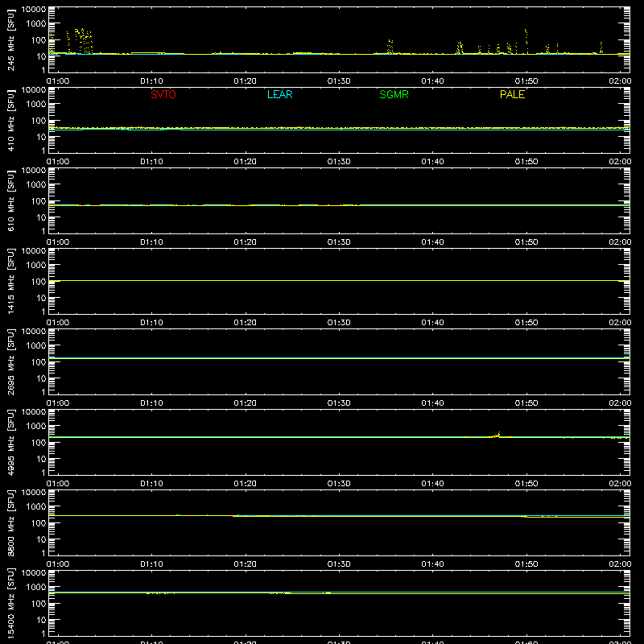Screen dimensions: 644x644
Task: Click the cyan LEAR legend label
Action: click(x=279, y=94)
